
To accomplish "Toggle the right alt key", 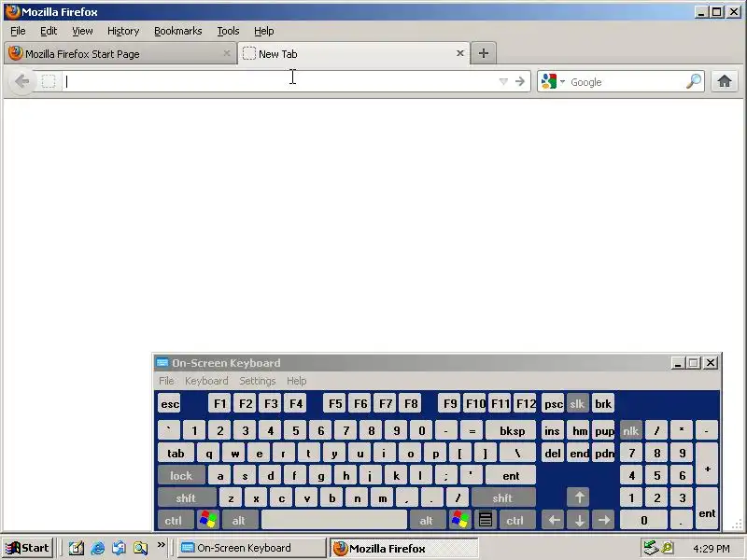I will [x=427, y=521].
